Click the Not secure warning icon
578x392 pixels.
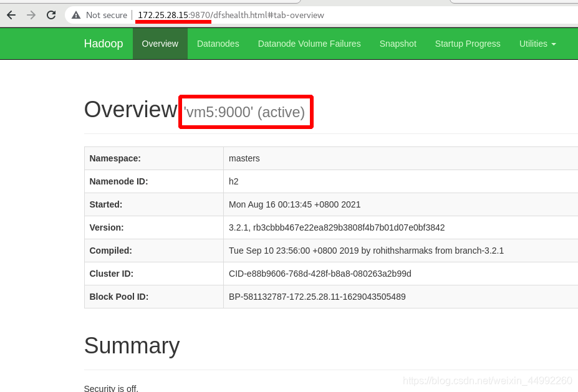[76, 15]
